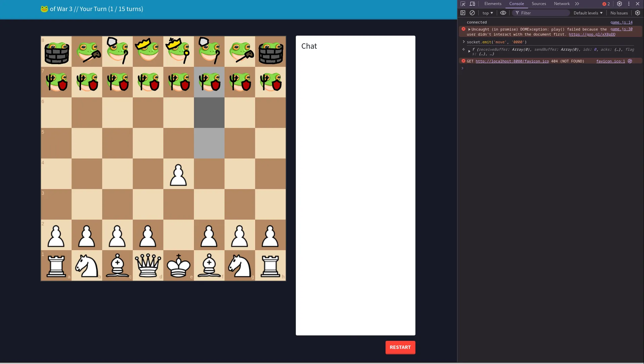Open DevTools settings with the top gear icon
Viewport: 644px width, 364px height.
pos(619,4)
